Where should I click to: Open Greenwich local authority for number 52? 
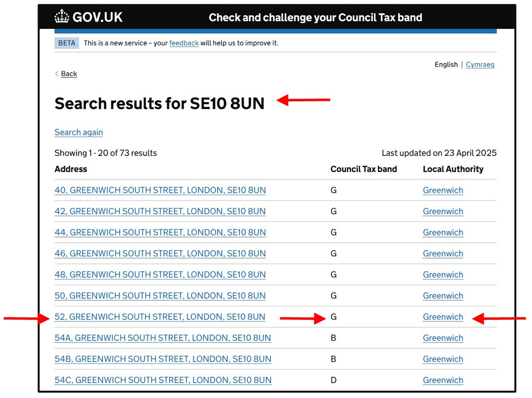pos(443,317)
